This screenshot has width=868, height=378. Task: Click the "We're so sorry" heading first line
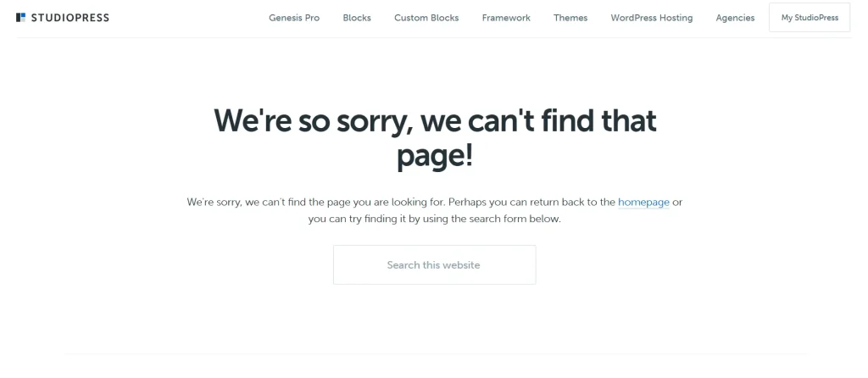[x=435, y=120]
